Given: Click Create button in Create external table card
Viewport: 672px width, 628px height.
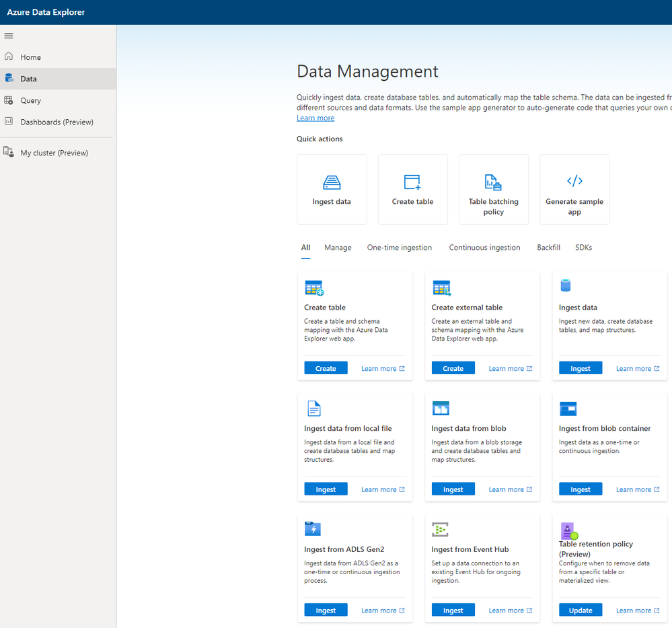Looking at the screenshot, I should [453, 368].
